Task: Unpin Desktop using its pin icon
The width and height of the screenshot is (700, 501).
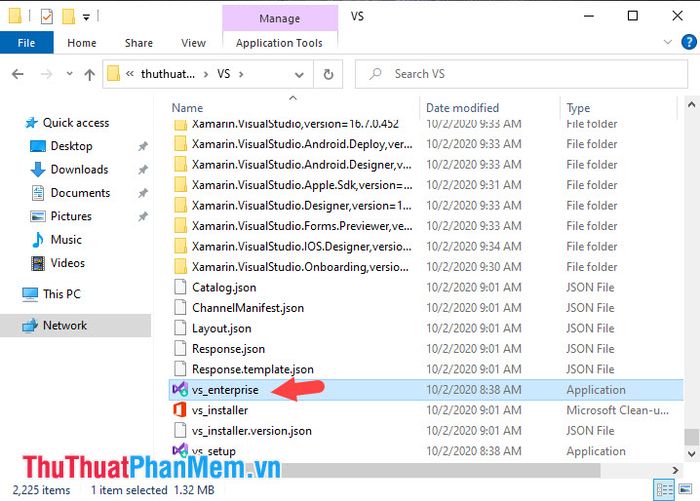Action: [x=143, y=146]
